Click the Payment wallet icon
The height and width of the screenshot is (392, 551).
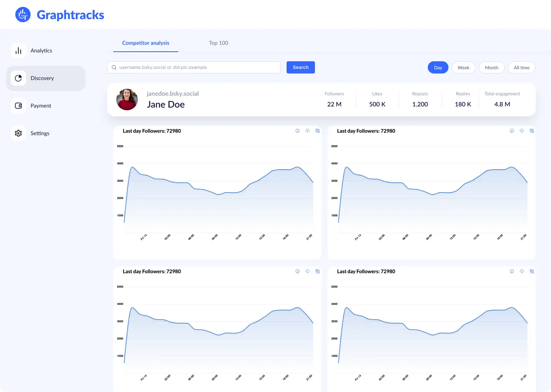pos(18,106)
